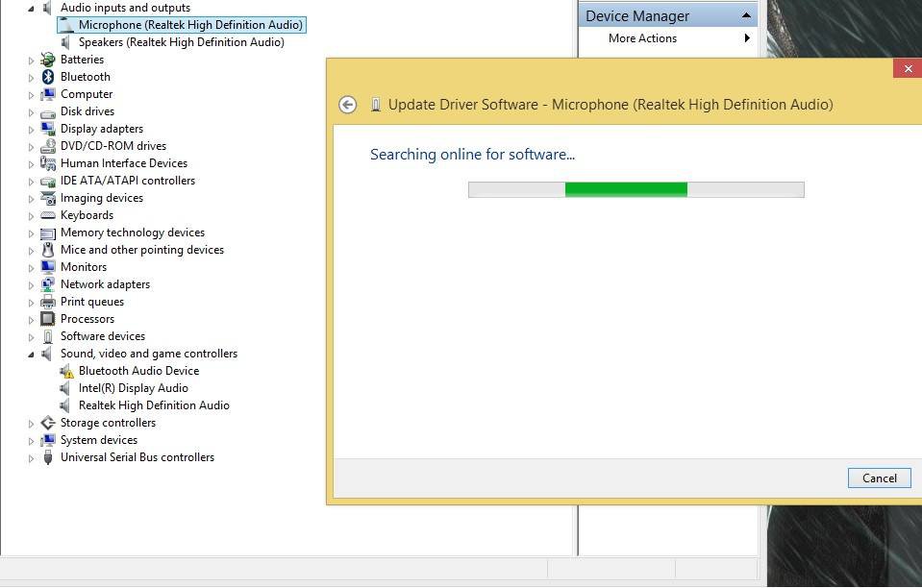This screenshot has width=922, height=588.
Task: Collapse Sound, video and game controllers node
Action: (x=31, y=355)
